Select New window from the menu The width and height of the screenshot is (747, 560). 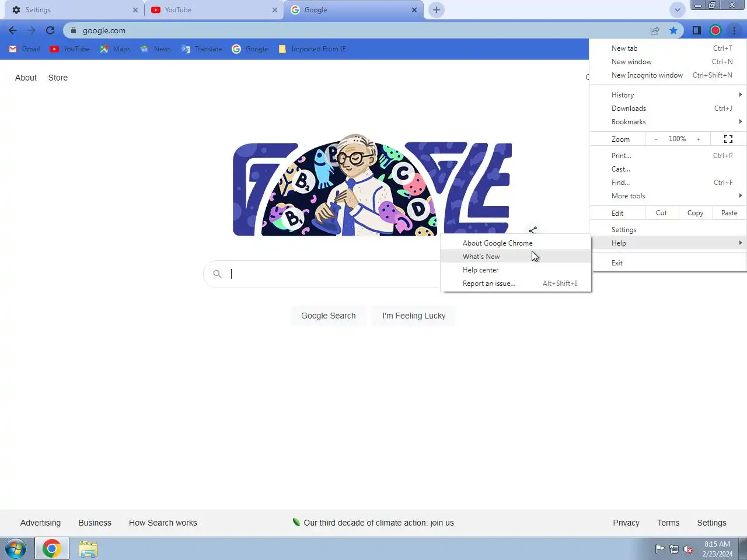tap(668, 62)
